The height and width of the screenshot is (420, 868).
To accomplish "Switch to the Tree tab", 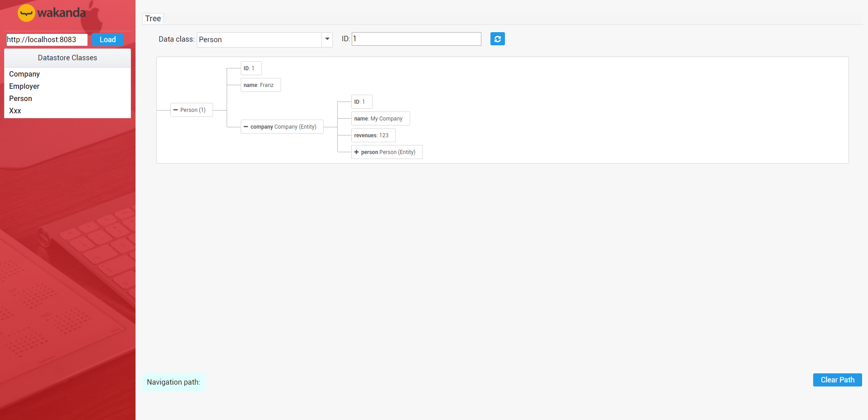I will [152, 18].
